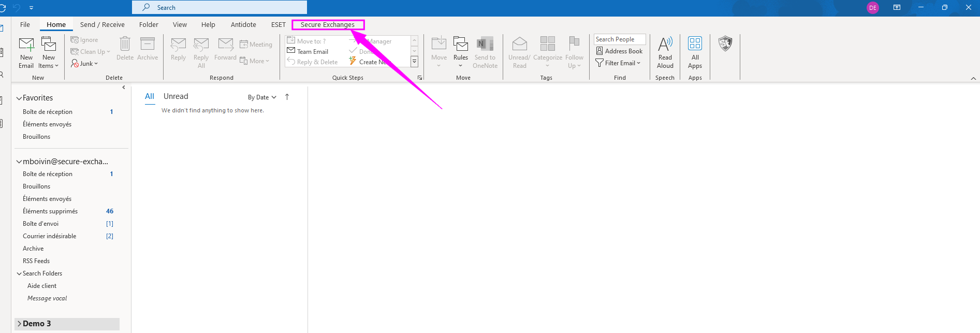This screenshot has height=333, width=980.
Task: Switch to the Send / Receive tab
Action: (x=103, y=24)
